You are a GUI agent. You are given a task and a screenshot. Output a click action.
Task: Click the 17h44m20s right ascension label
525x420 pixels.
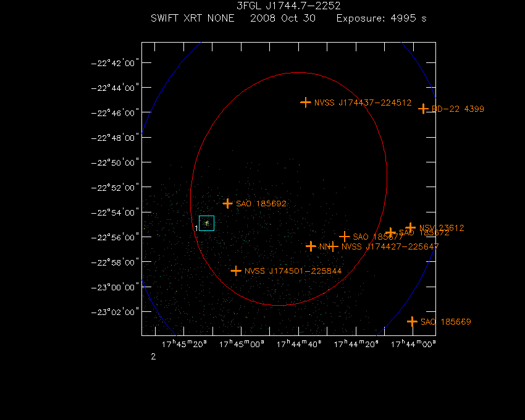[356, 344]
